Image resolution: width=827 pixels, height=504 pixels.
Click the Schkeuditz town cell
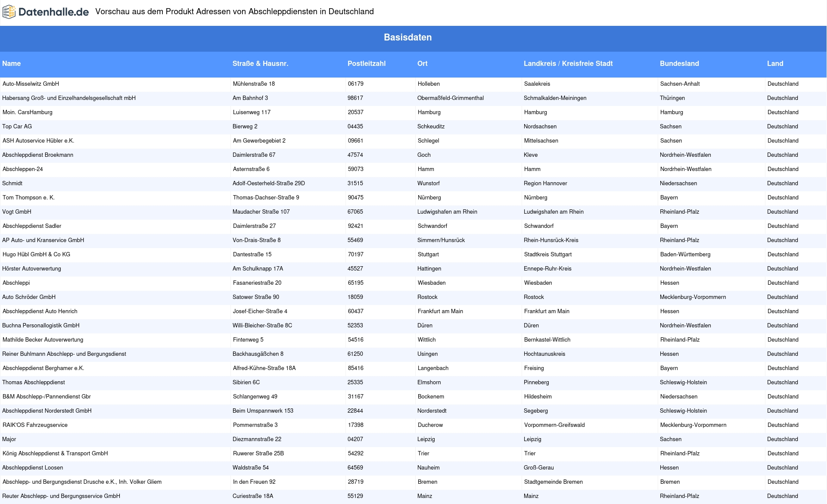tap(431, 127)
